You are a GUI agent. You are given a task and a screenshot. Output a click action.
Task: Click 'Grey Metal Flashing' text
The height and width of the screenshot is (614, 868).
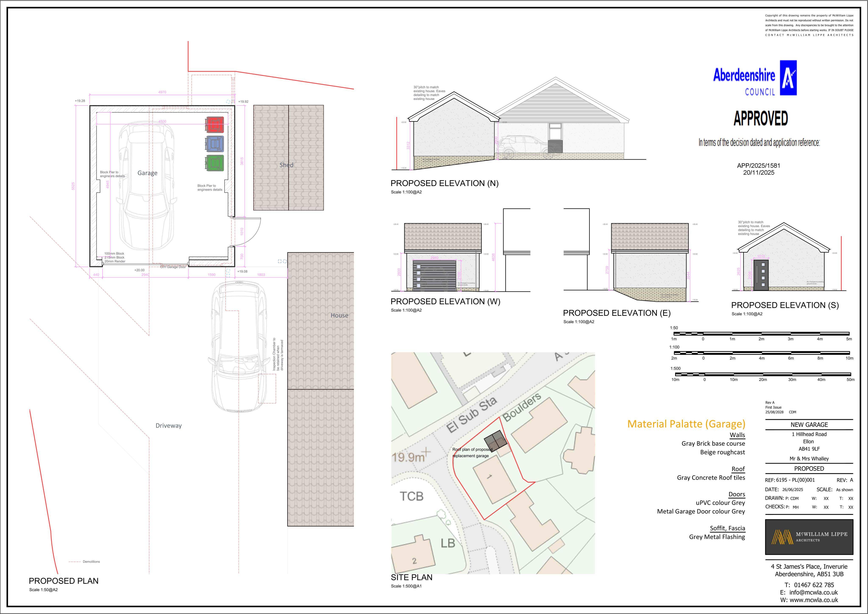tap(717, 537)
